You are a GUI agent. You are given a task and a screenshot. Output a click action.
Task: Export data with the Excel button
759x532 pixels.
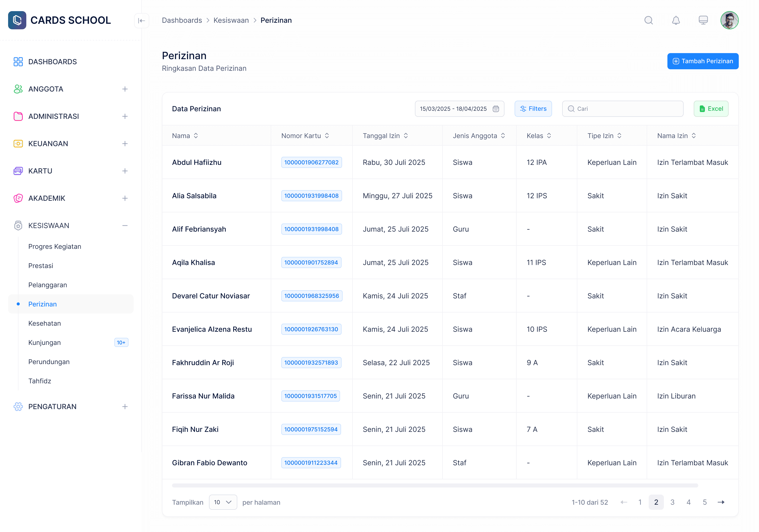click(711, 109)
